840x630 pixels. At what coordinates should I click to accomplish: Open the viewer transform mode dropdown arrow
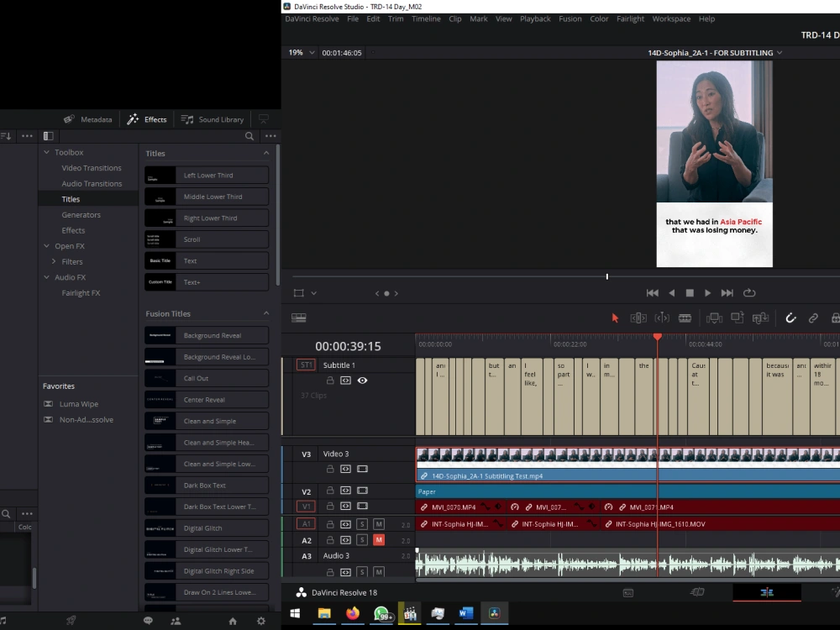point(314,293)
